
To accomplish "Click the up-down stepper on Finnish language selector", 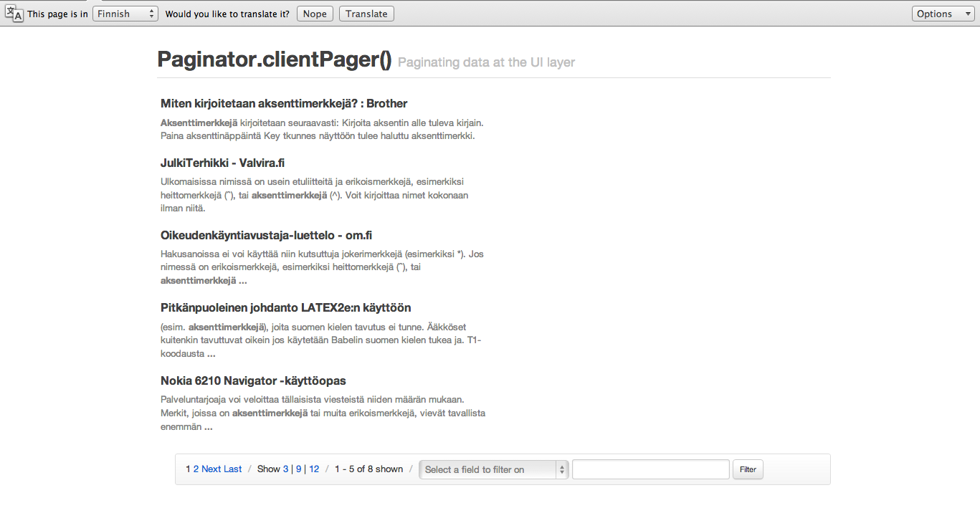I will coord(150,13).
